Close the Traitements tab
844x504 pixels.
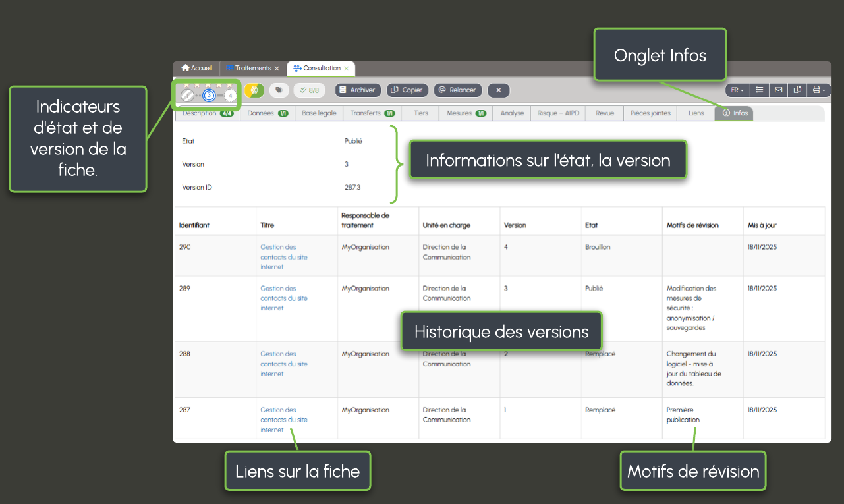click(277, 69)
